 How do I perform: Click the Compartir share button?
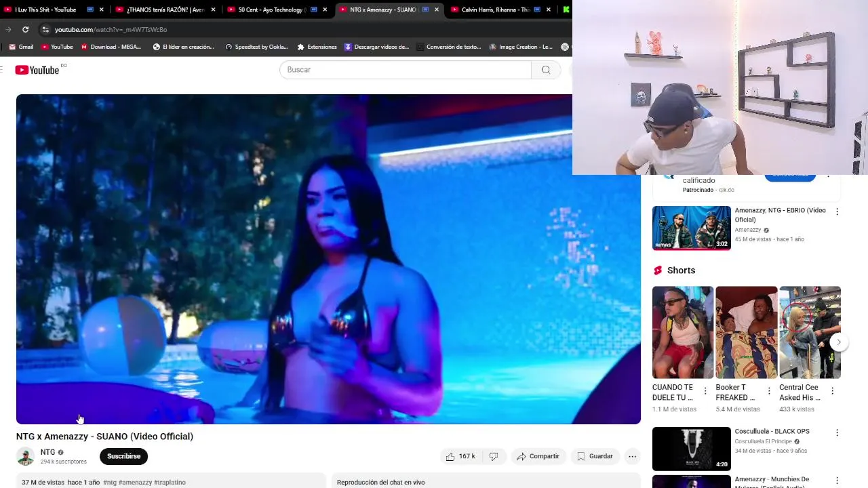pos(538,456)
